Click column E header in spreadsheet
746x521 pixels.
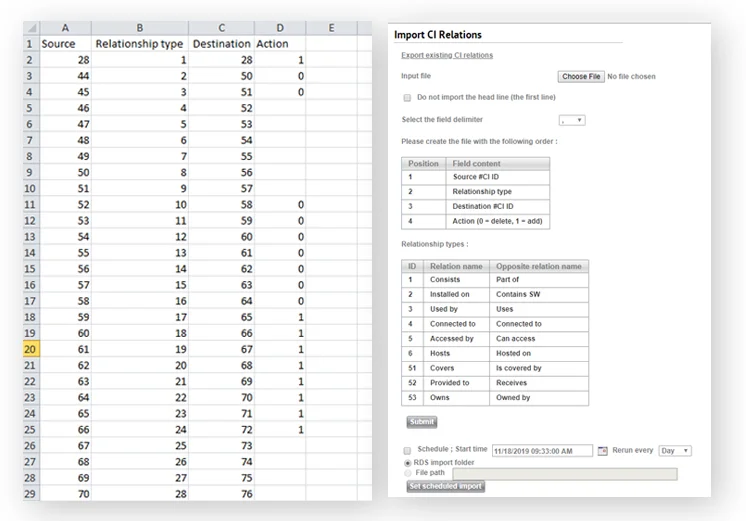pos(331,28)
